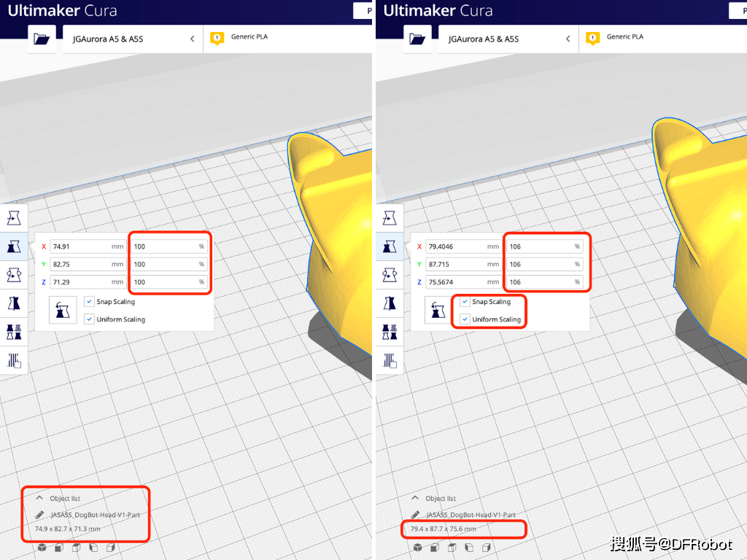Open file folder icon in left Cura window

coord(42,39)
